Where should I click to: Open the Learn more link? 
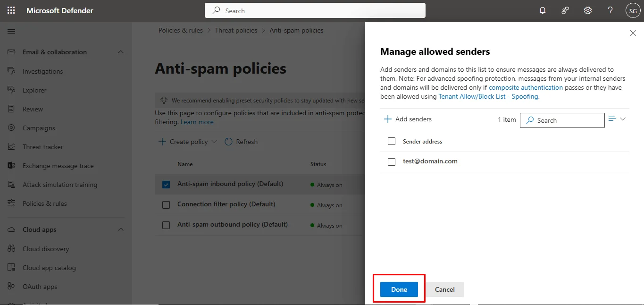tap(197, 122)
